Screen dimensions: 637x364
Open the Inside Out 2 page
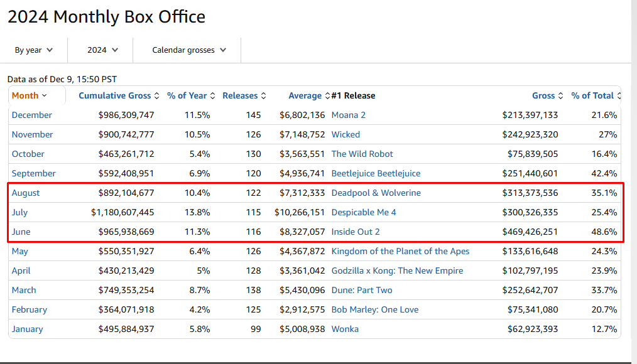tap(355, 232)
